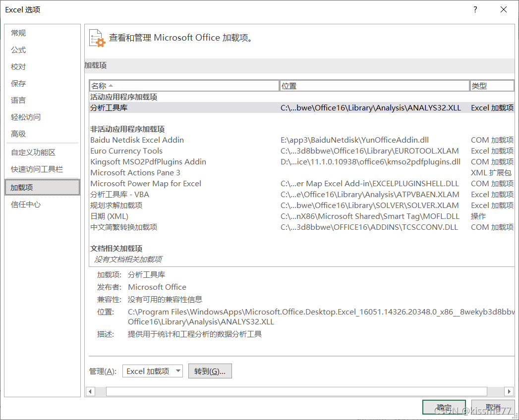Select the active 分析工具库 add-in row
519x420 pixels.
(x=301, y=108)
